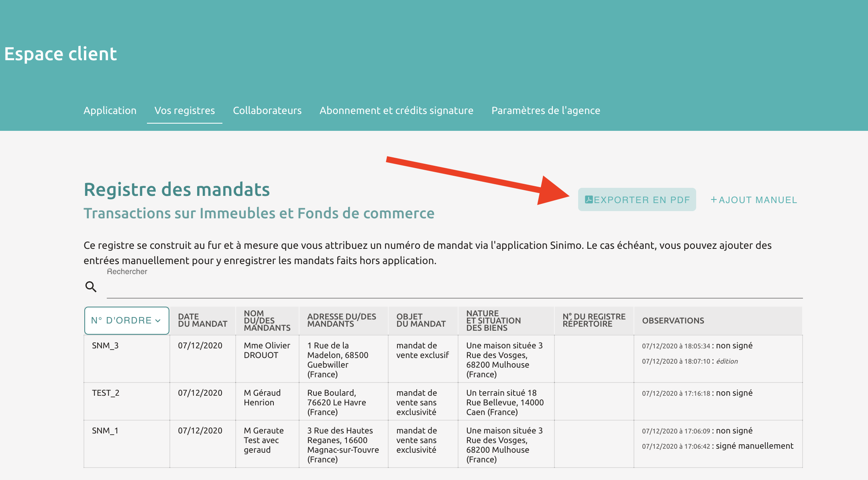Click the PDF icon on the export button
Screen dimensions: 868x480
coord(589,199)
